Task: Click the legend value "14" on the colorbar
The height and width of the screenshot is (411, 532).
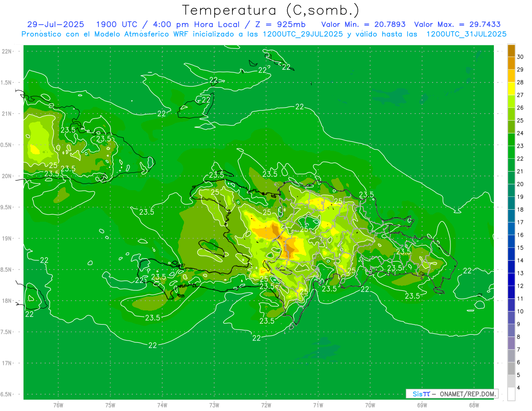Action: (x=520, y=260)
